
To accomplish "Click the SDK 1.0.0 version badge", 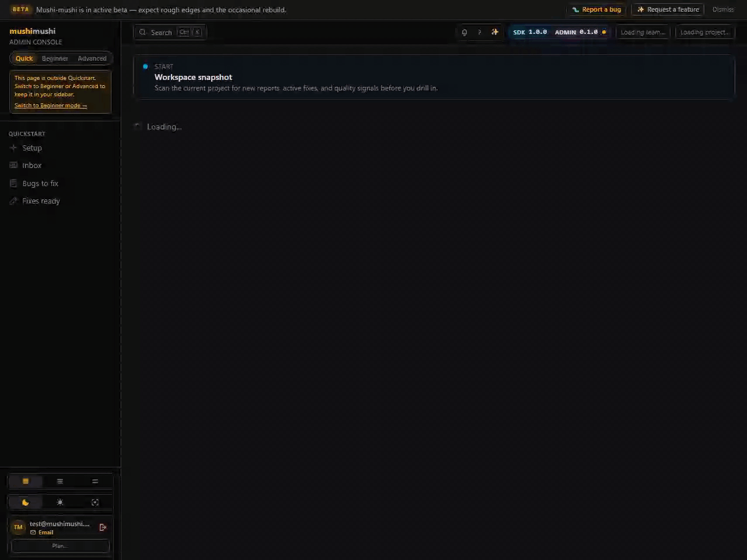I will click(x=530, y=33).
